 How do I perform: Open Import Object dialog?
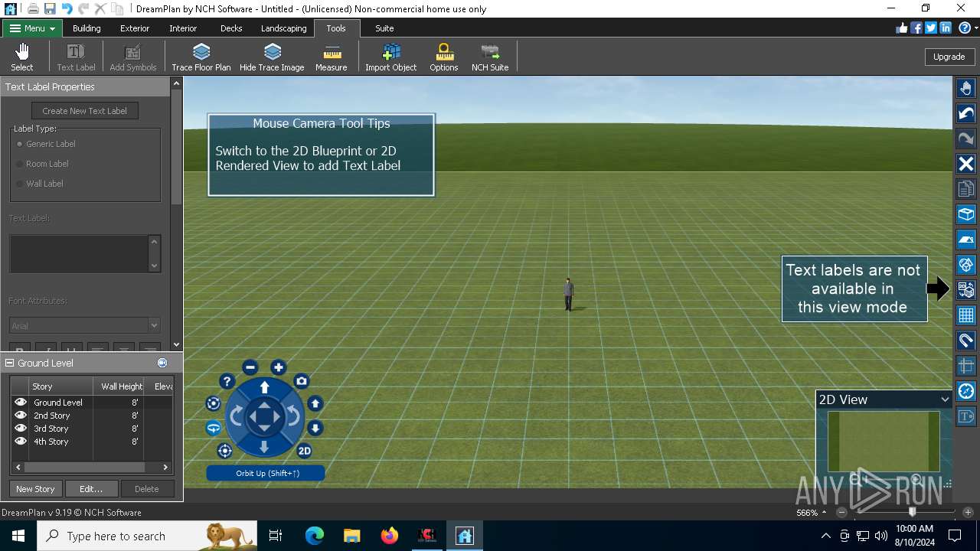391,57
